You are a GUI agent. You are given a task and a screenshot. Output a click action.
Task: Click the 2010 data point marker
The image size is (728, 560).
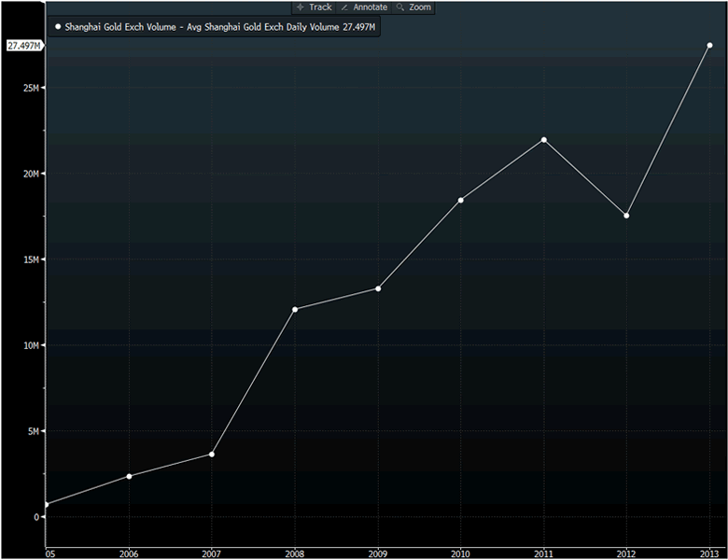click(461, 200)
